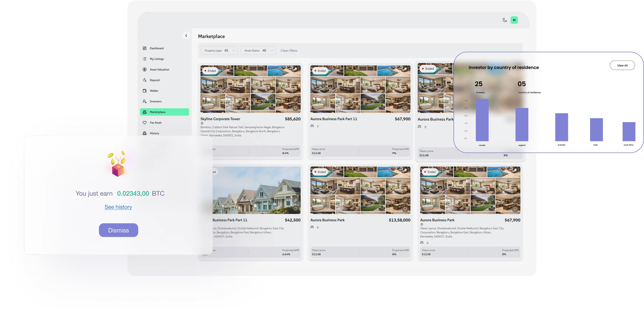The image size is (644, 319).
Task: Favorite Skyline Corporate Tower with heart
Action: 296,108
